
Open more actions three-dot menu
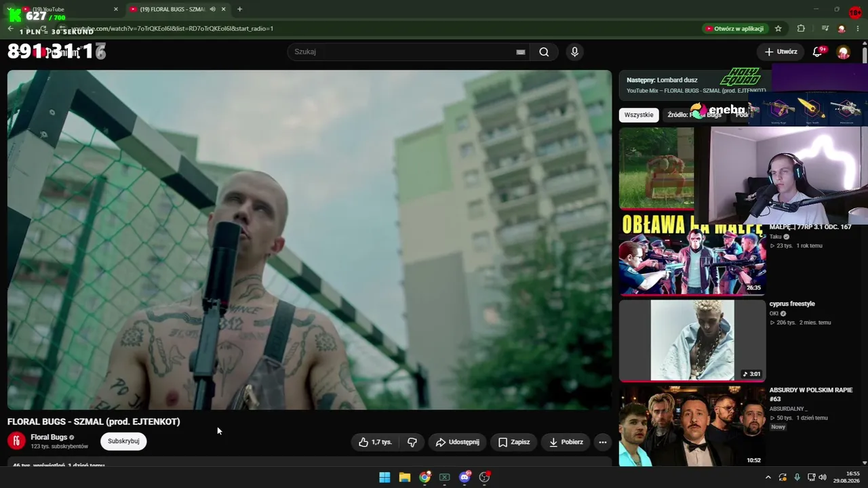602,442
